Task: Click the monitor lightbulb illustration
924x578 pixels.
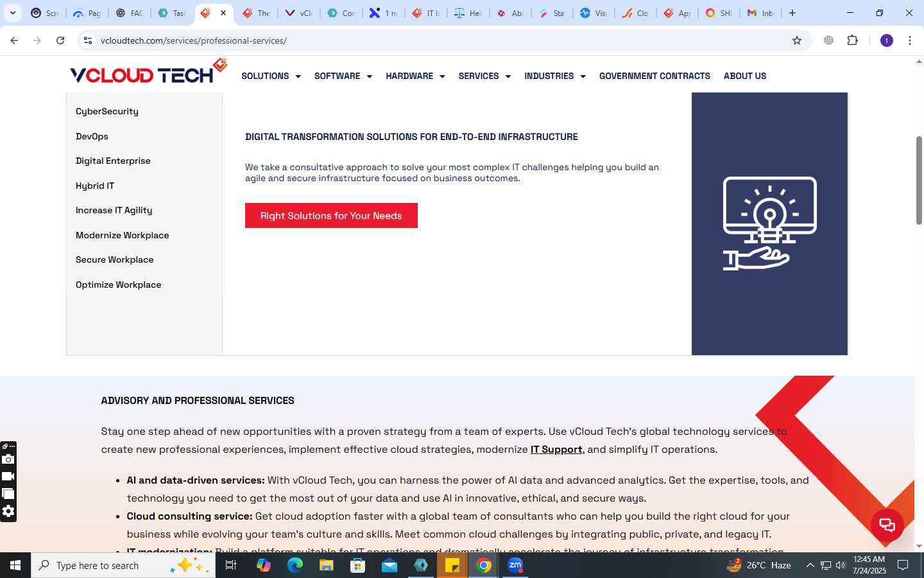Action: click(x=770, y=223)
